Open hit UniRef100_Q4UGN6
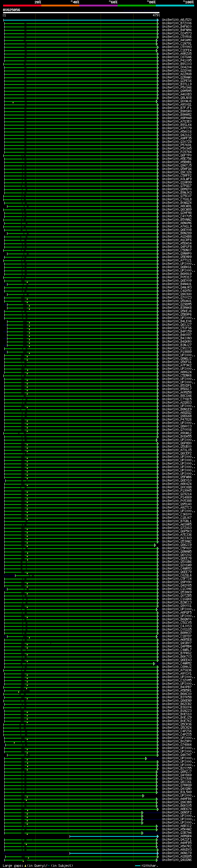This screenshot has width=197, height=868. point(177,860)
